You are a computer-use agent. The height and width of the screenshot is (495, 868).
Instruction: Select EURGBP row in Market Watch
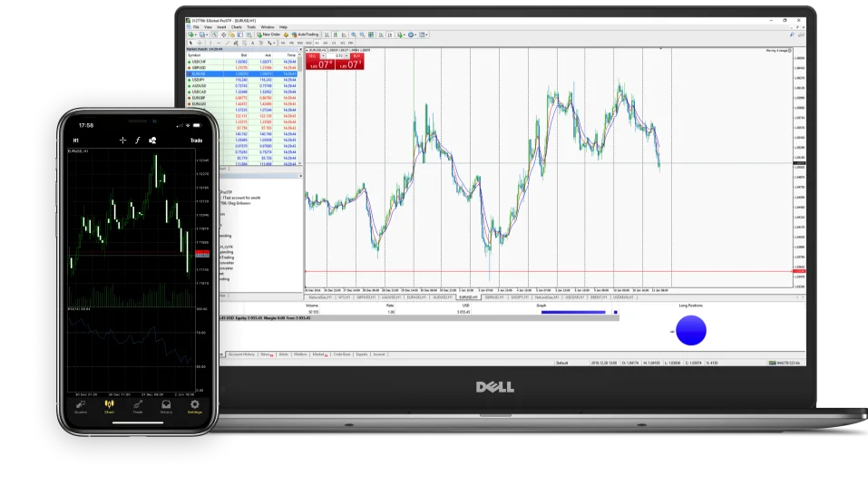click(243, 98)
